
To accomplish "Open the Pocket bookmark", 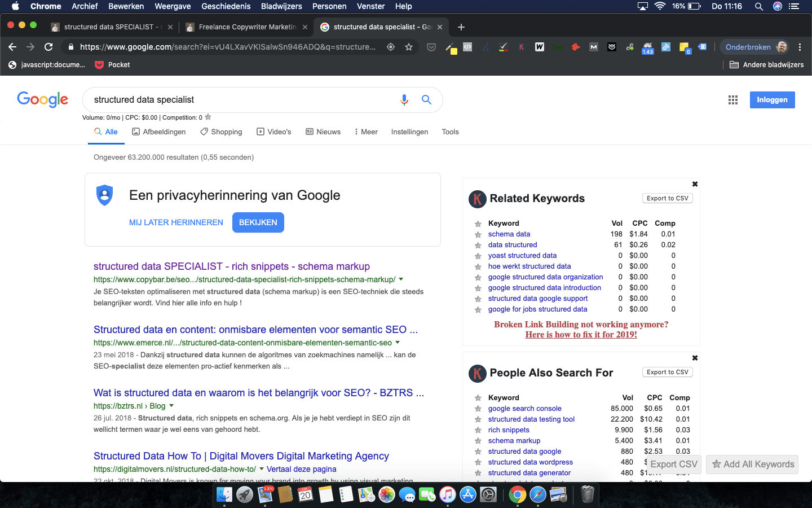I will (112, 64).
